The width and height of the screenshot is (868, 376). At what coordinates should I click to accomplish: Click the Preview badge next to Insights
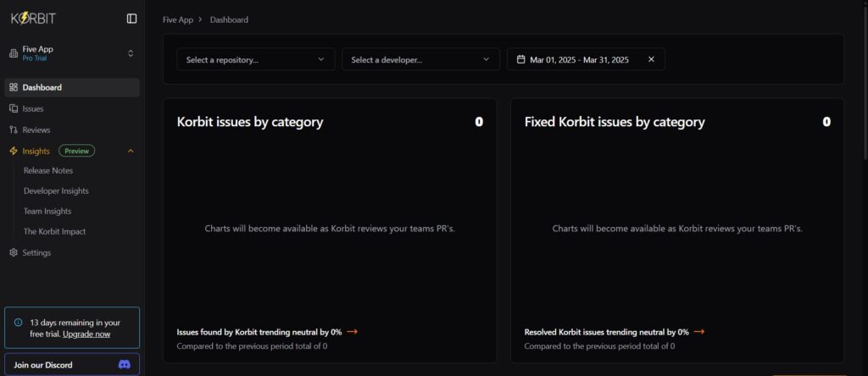coord(77,151)
